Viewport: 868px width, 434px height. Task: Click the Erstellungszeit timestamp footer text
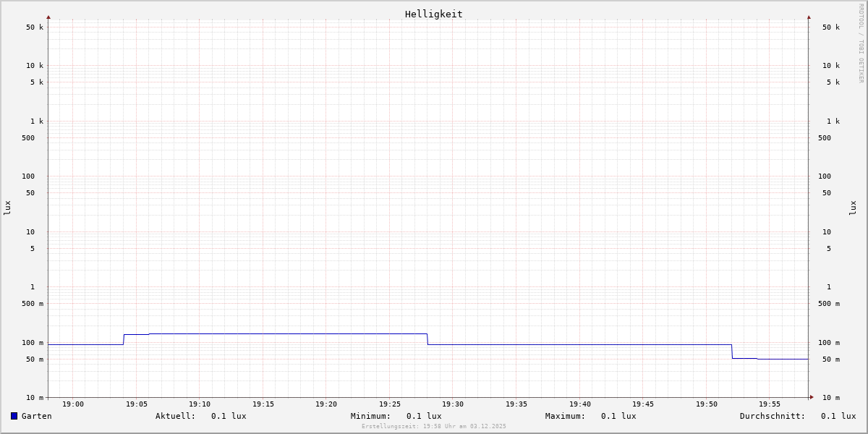coord(434,427)
